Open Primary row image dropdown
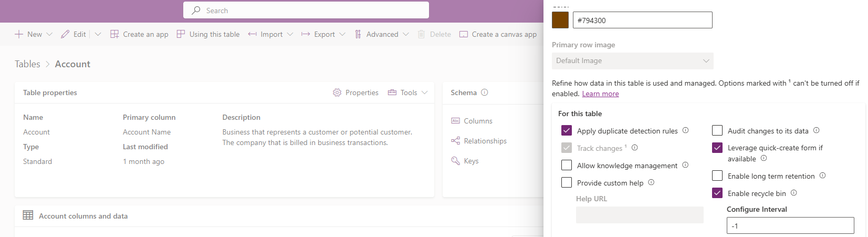 click(x=632, y=61)
